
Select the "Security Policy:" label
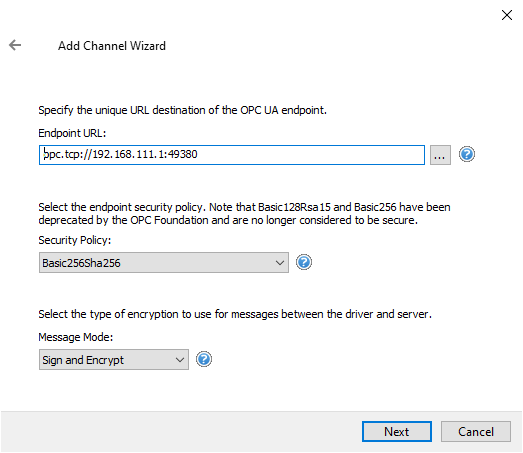pos(75,240)
